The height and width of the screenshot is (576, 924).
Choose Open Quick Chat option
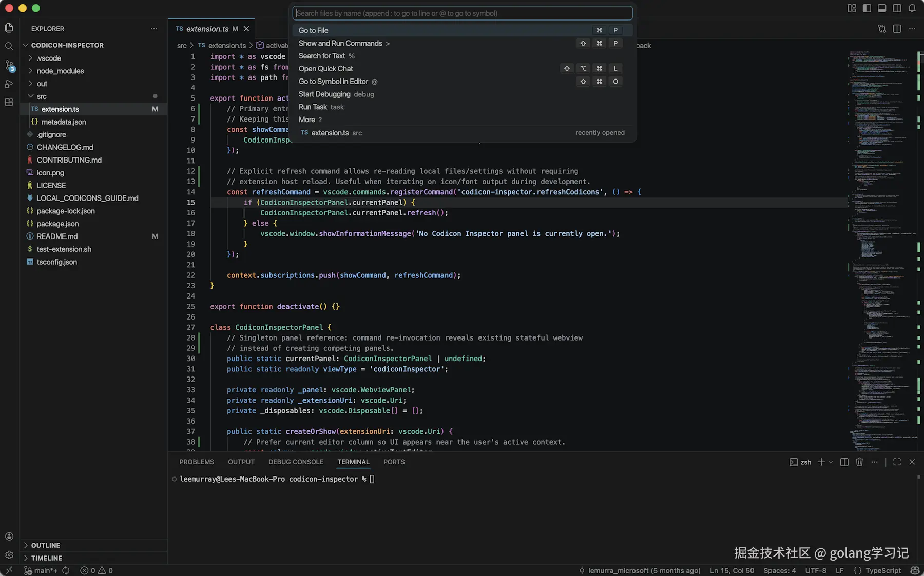tap(463, 69)
